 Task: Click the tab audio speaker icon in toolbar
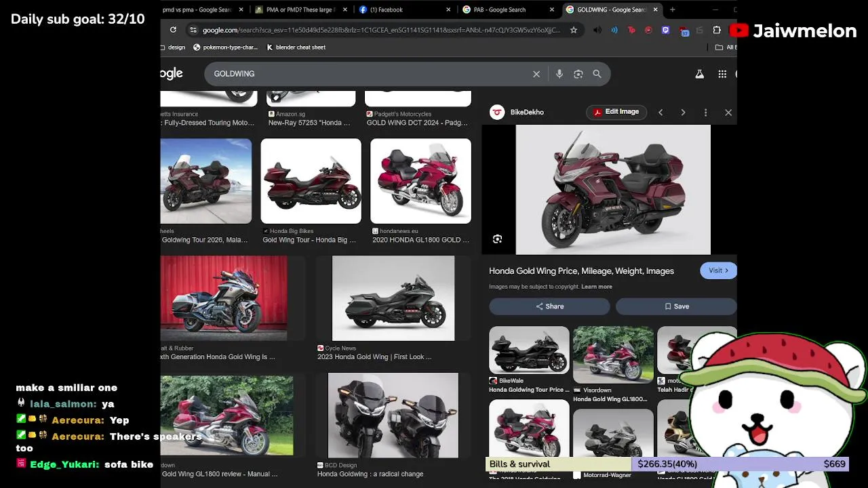[x=597, y=30]
